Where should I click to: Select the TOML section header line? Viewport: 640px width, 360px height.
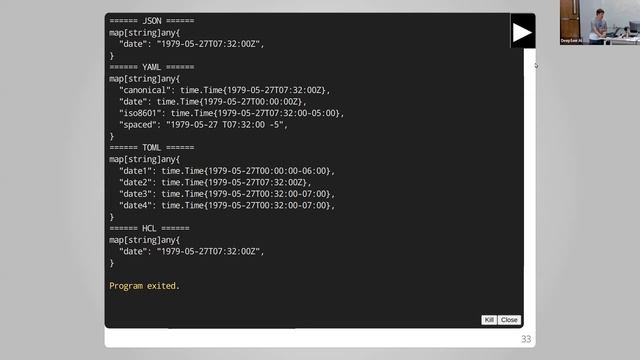click(152, 147)
